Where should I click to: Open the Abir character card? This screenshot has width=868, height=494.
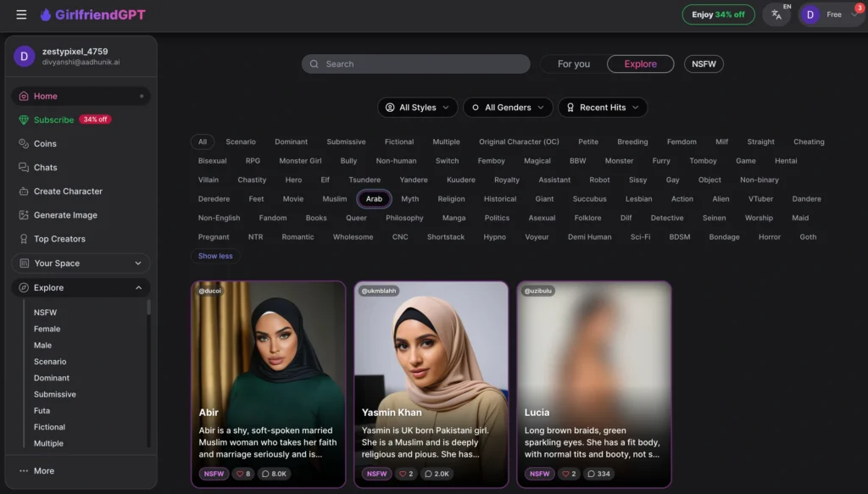click(x=269, y=385)
